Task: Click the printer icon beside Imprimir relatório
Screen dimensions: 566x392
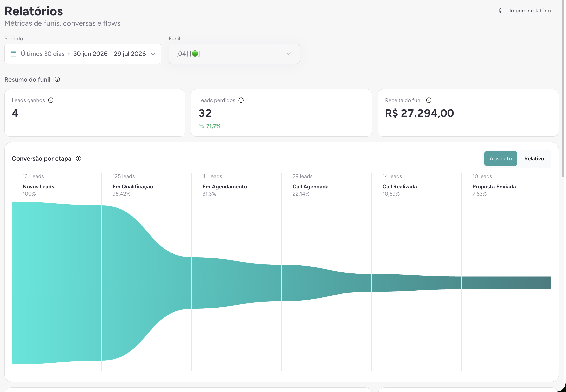Action: pyautogui.click(x=502, y=11)
